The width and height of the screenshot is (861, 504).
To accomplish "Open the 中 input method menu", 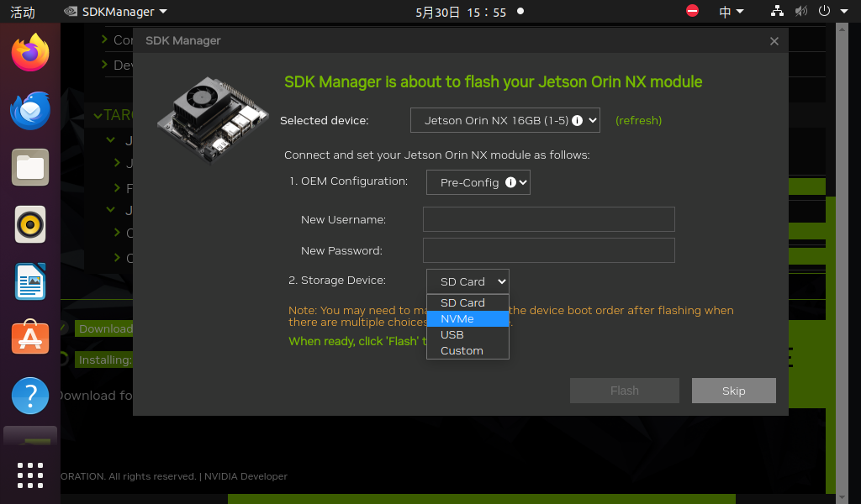I will coord(732,11).
